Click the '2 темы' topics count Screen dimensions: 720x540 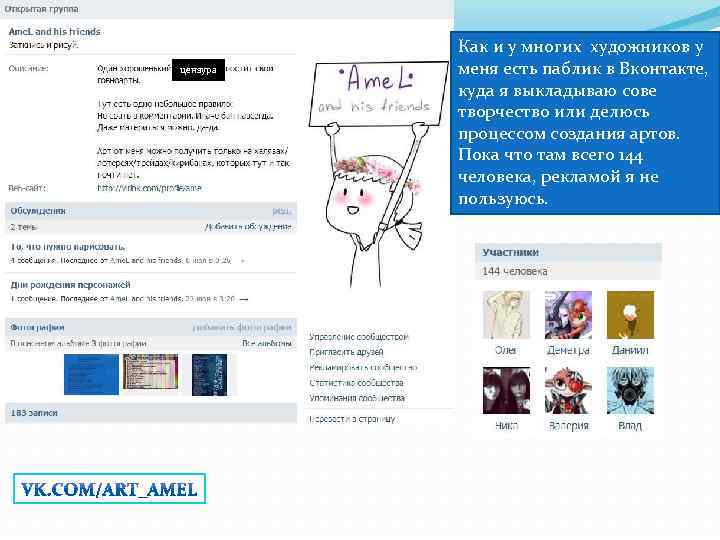[x=23, y=226]
